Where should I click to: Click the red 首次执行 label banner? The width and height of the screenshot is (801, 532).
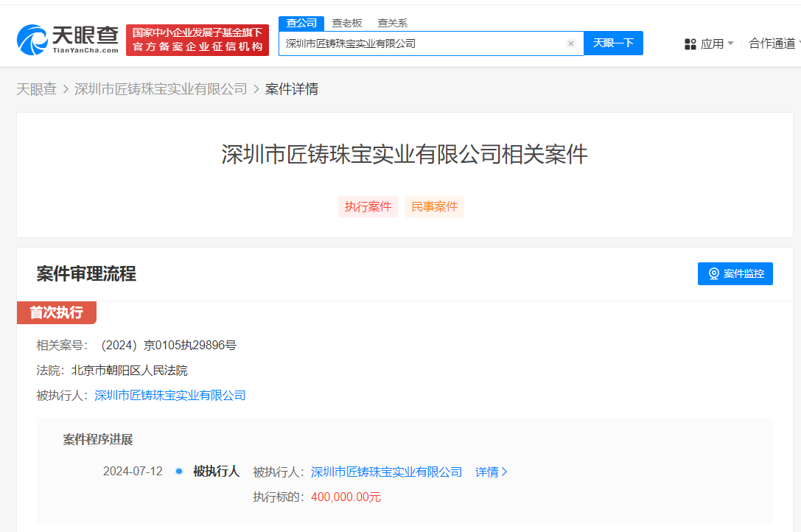(x=56, y=312)
